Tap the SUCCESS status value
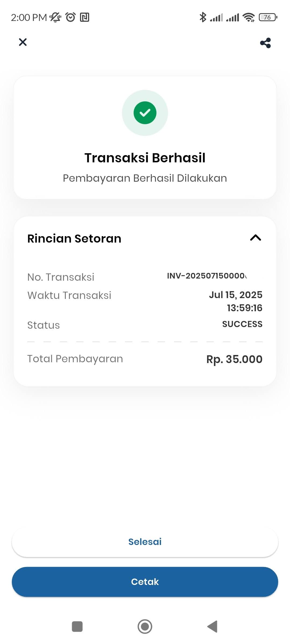Viewport: 290px width, 644px height. tap(242, 324)
